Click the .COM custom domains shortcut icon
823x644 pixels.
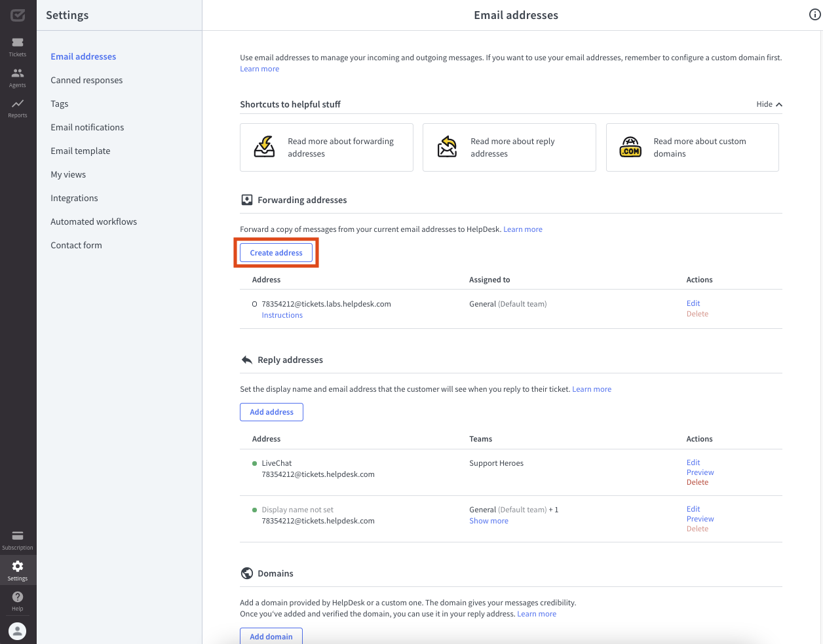tap(630, 147)
